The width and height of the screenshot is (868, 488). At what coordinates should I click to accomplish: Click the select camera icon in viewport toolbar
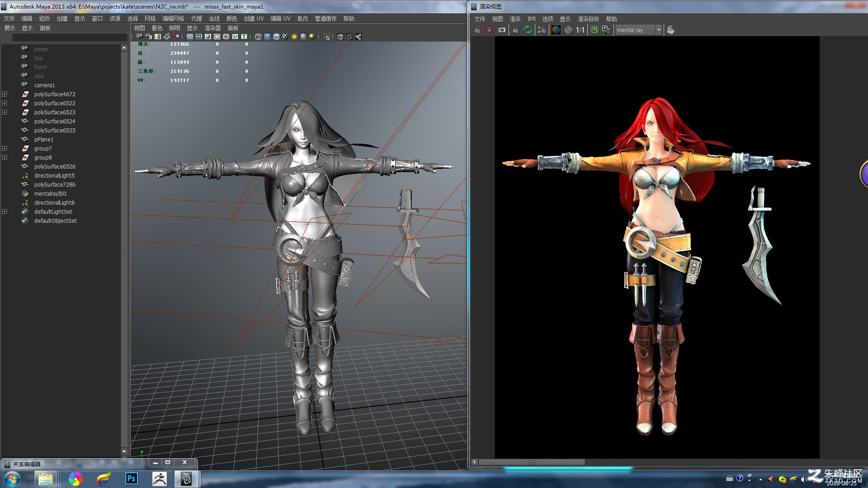139,37
